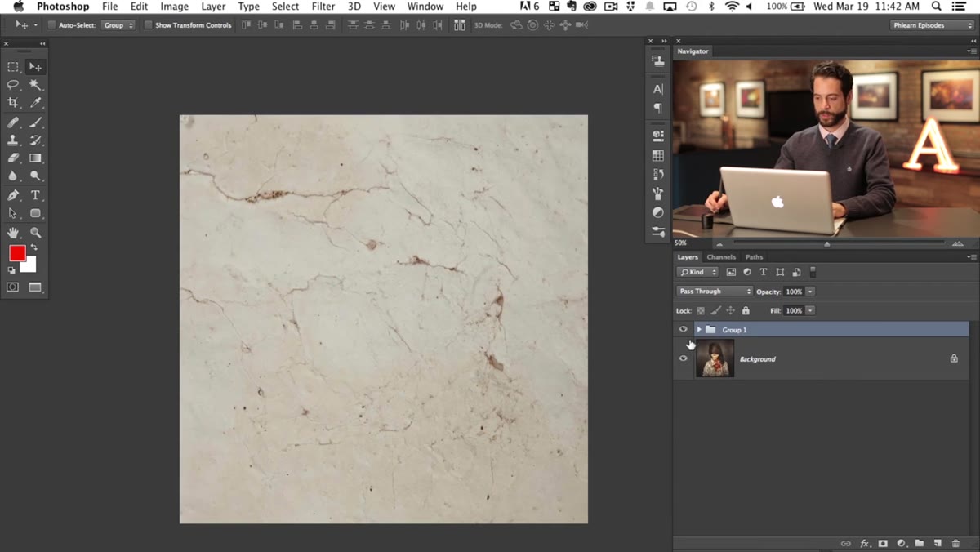The image size is (980, 552).
Task: Reset default foreground and background colors
Action: [11, 269]
